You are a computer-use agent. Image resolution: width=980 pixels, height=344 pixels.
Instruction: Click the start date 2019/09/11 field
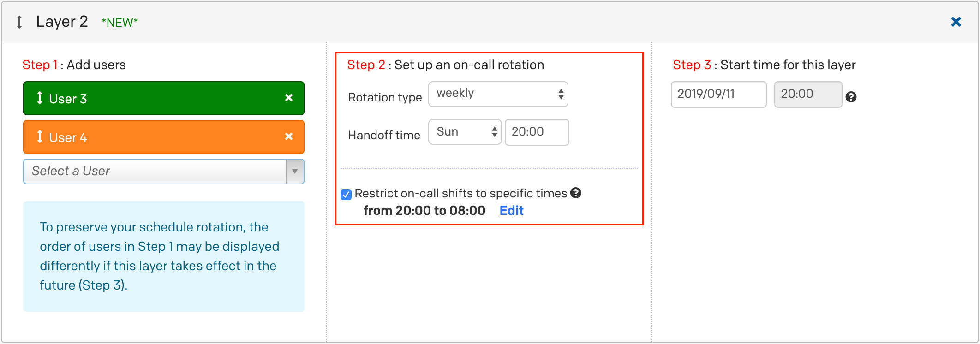click(718, 95)
